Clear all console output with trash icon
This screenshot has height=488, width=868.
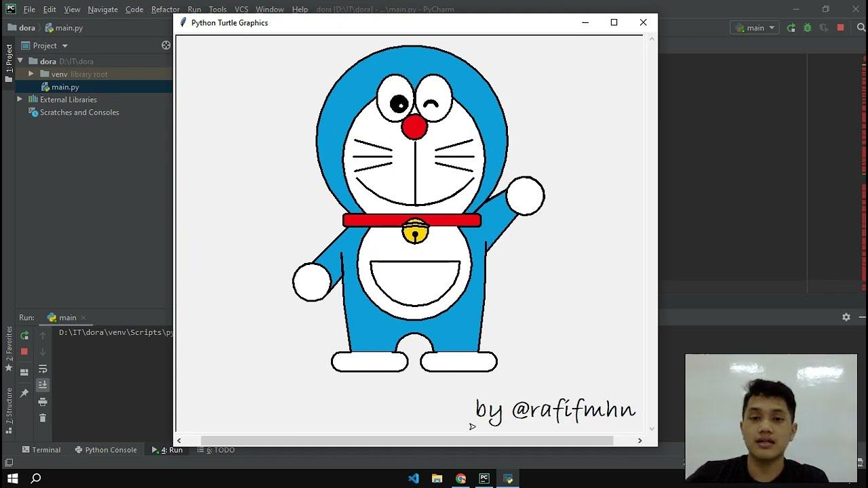click(43, 418)
